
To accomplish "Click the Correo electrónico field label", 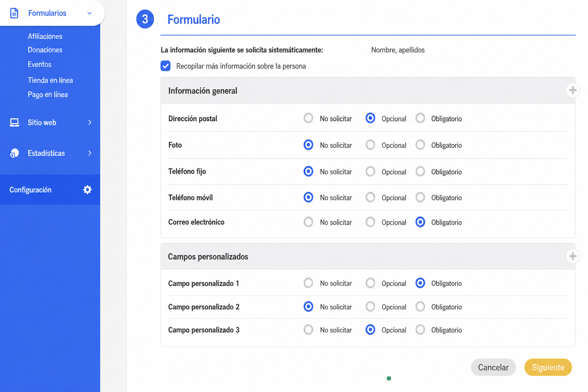I will (196, 222).
